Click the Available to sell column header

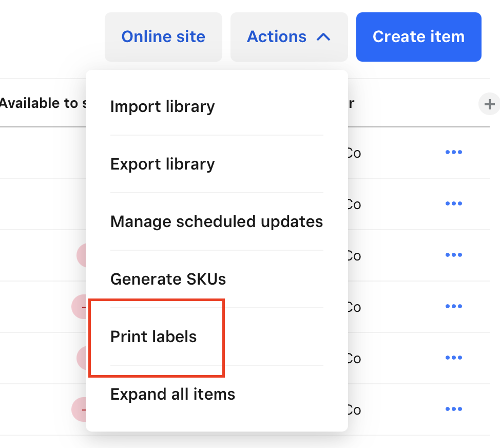pos(42,103)
